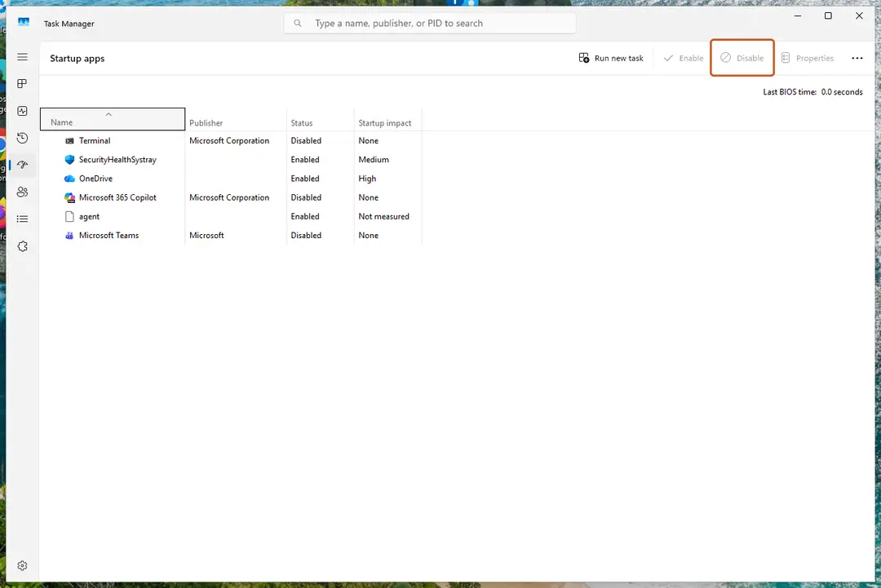Viewport: 881px width, 588px height.
Task: Click None impact value of Terminal
Action: coord(369,141)
